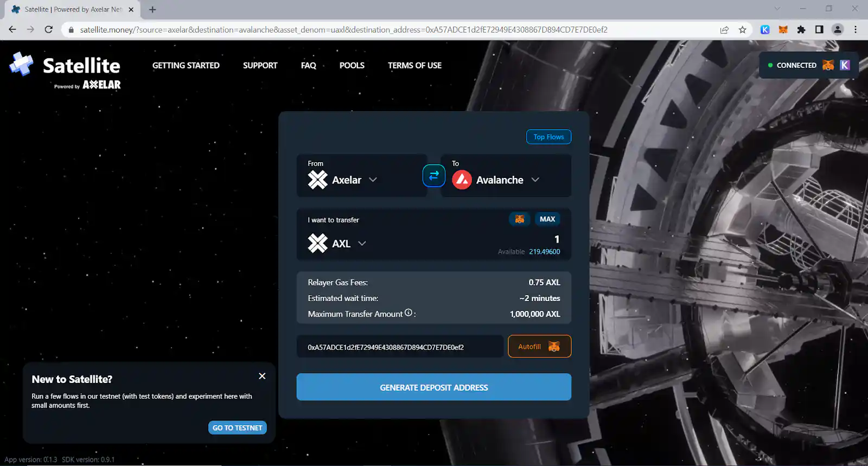The width and height of the screenshot is (868, 466).
Task: Click Keplr icon in Connected badge
Action: point(845,65)
